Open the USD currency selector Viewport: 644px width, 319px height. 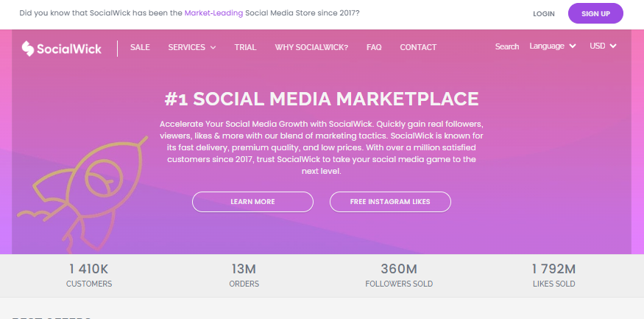click(602, 46)
